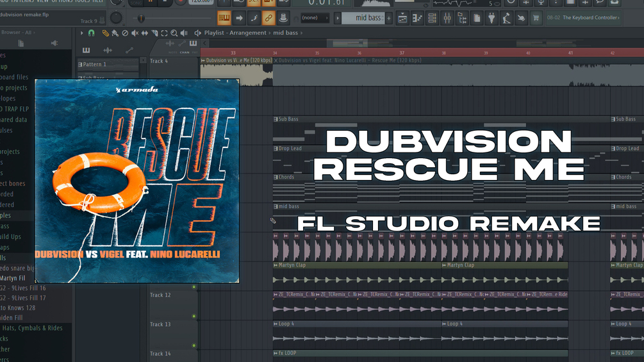This screenshot has width=644, height=362.
Task: Open the Channel rack icon
Action: pos(432,18)
